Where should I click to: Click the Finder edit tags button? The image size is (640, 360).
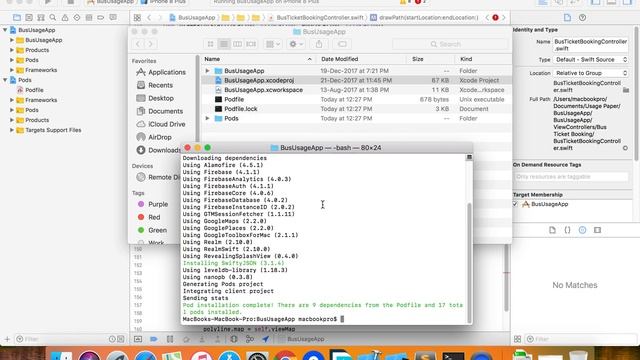click(342, 44)
